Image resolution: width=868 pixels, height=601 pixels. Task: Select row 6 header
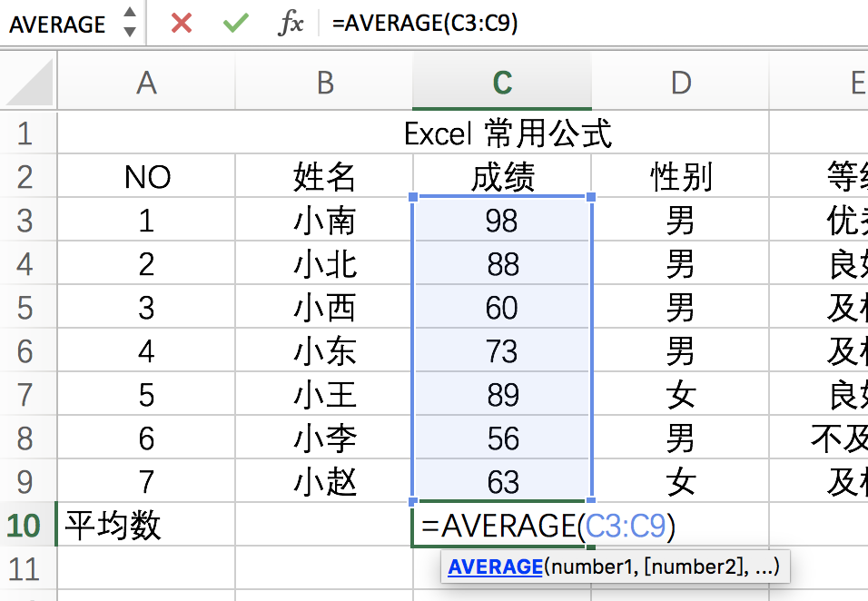click(x=28, y=350)
